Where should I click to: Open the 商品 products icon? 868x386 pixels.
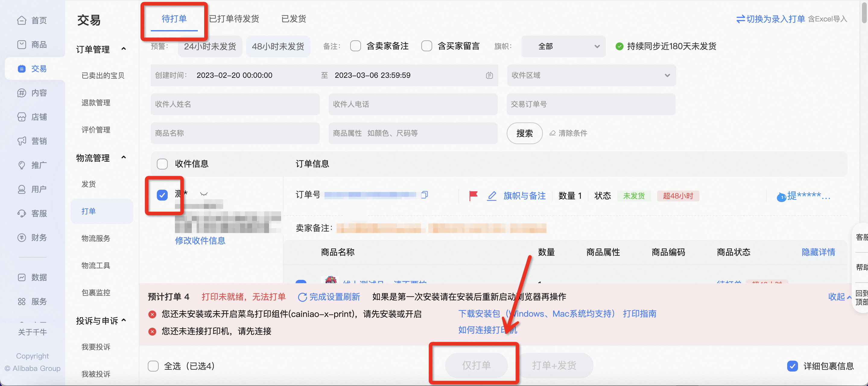[22, 44]
